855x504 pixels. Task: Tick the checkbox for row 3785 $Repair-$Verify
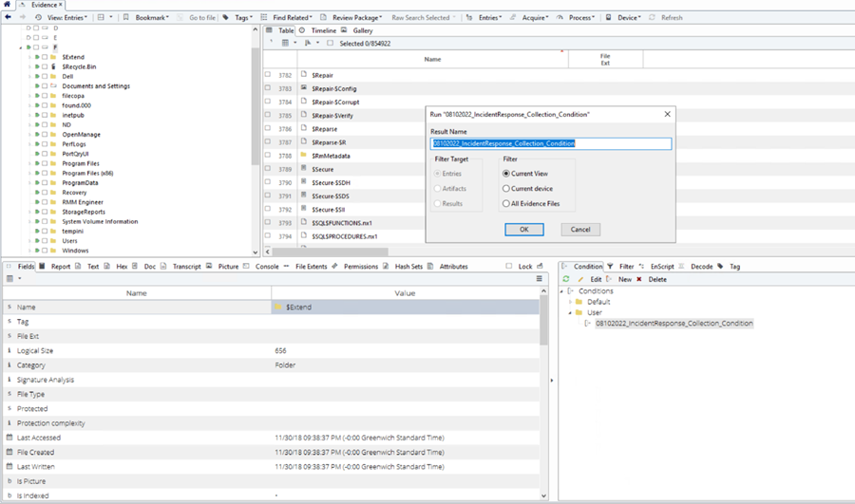pyautogui.click(x=268, y=115)
